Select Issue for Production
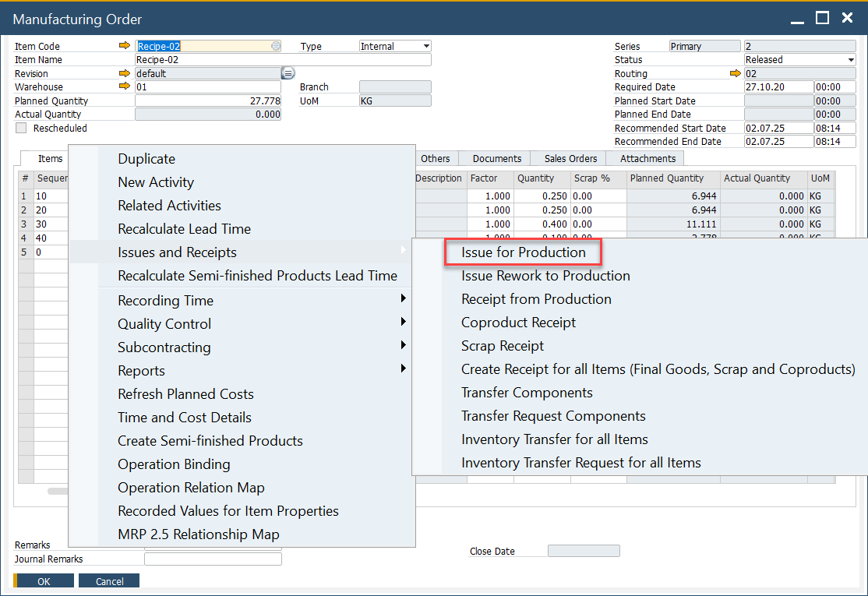 (x=523, y=252)
